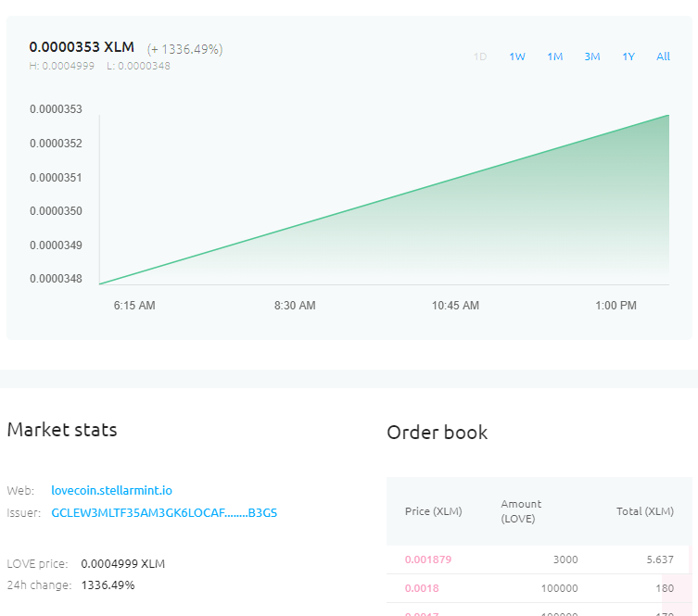The width and height of the screenshot is (698, 616).
Task: Click the 10:45 AM axis label
Action: click(x=455, y=306)
